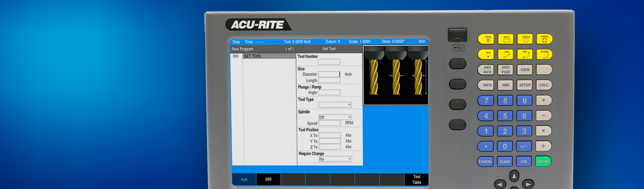
Task: Select the Inch softkey
Action: pos(244,180)
